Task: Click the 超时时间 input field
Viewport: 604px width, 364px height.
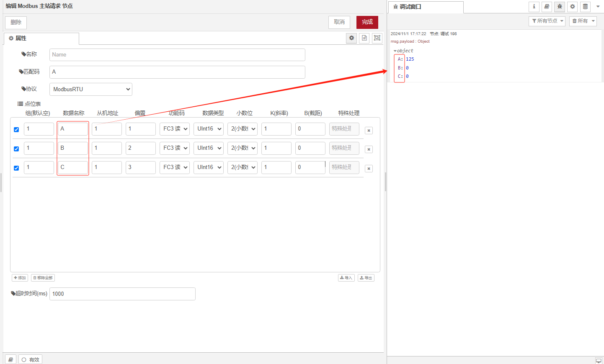Action: [x=122, y=294]
